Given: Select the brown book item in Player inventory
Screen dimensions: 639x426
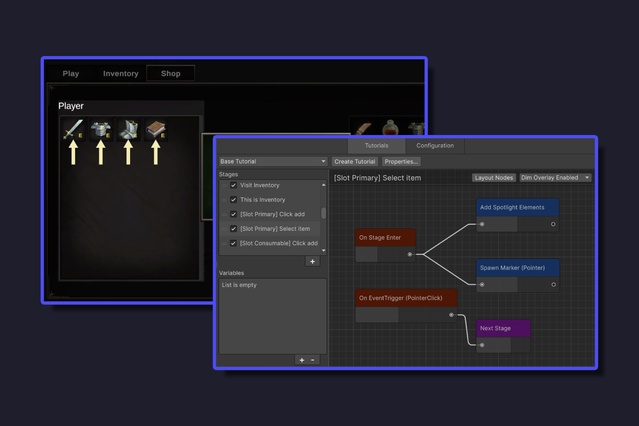Looking at the screenshot, I should tap(156, 130).
